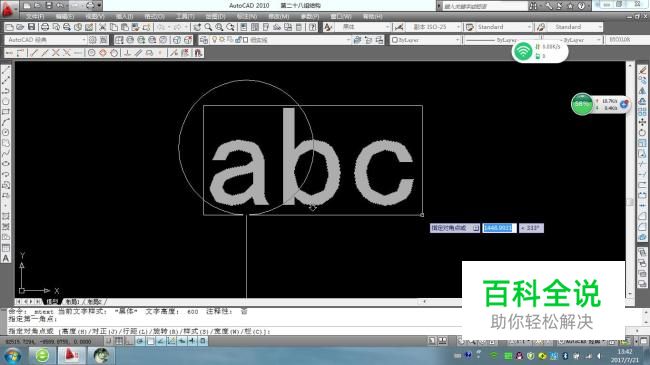650x365 pixels.
Task: Open the File (F) menu
Action: (35, 16)
